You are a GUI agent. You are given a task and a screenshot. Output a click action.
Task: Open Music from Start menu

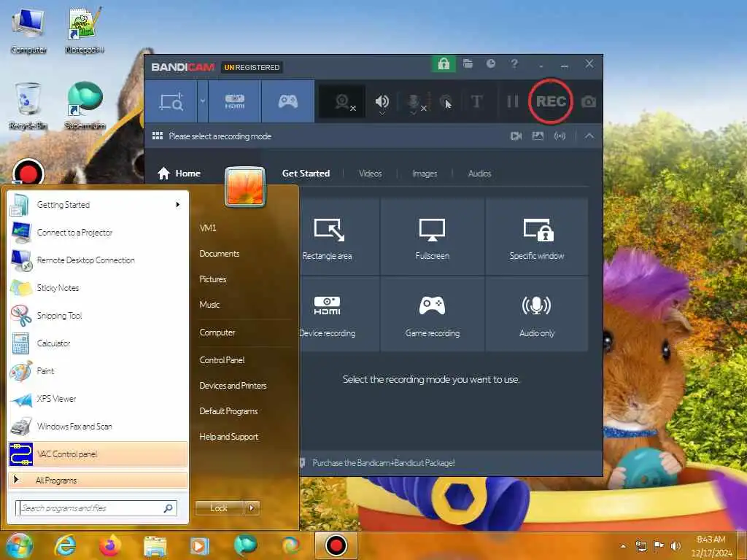(209, 305)
